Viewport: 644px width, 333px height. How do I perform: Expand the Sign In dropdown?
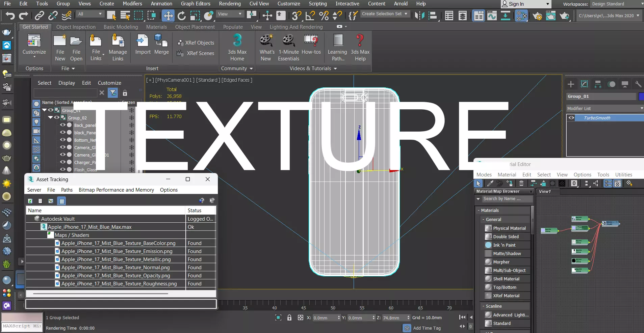[548, 4]
